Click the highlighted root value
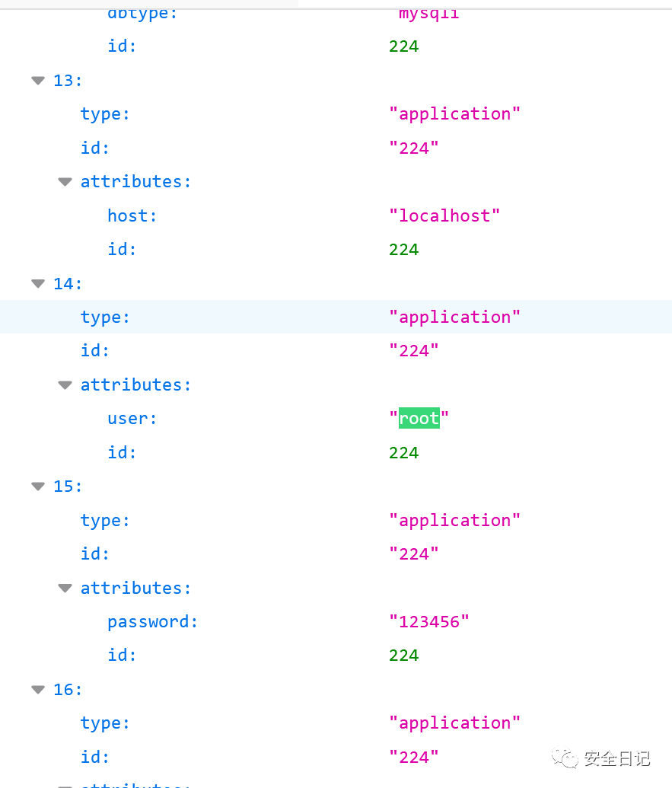This screenshot has height=788, width=672. (419, 419)
